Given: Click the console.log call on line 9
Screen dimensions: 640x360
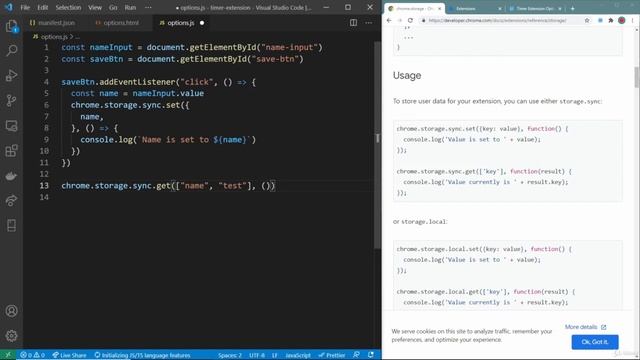Looking at the screenshot, I should [168, 140].
